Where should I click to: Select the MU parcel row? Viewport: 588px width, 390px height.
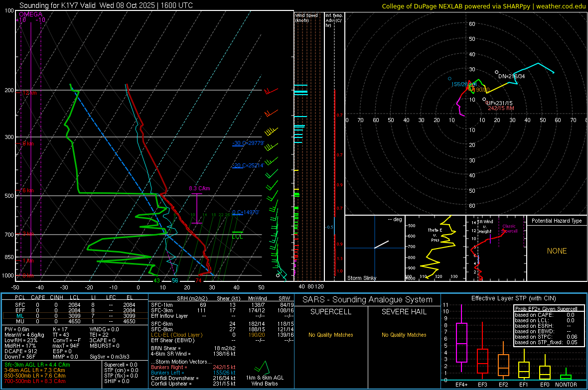[x=75, y=321]
